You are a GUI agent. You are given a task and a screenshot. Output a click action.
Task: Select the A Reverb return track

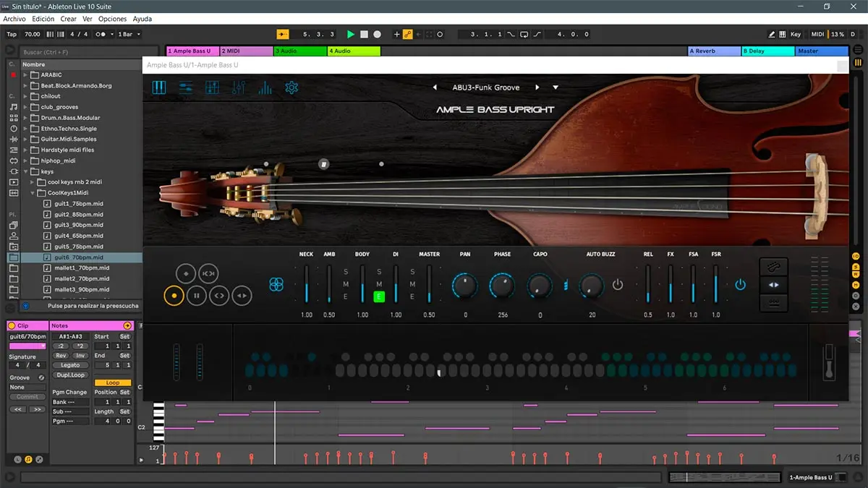713,51
